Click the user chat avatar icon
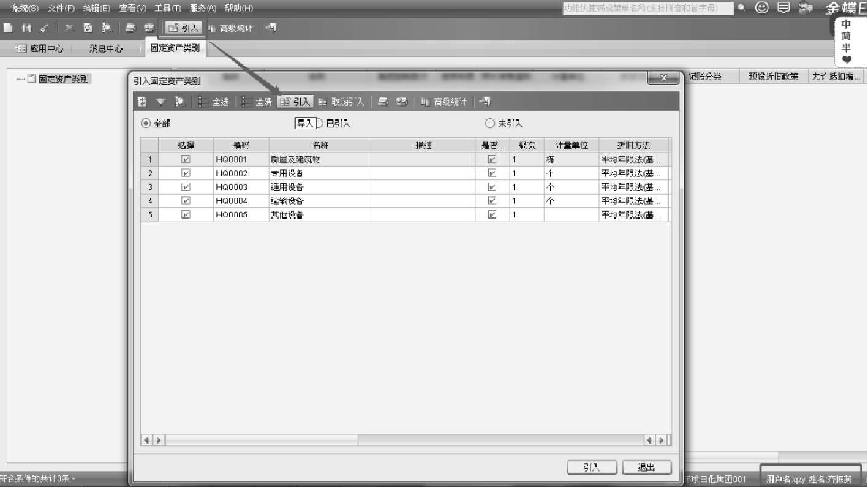The width and height of the screenshot is (868, 487). tap(806, 8)
